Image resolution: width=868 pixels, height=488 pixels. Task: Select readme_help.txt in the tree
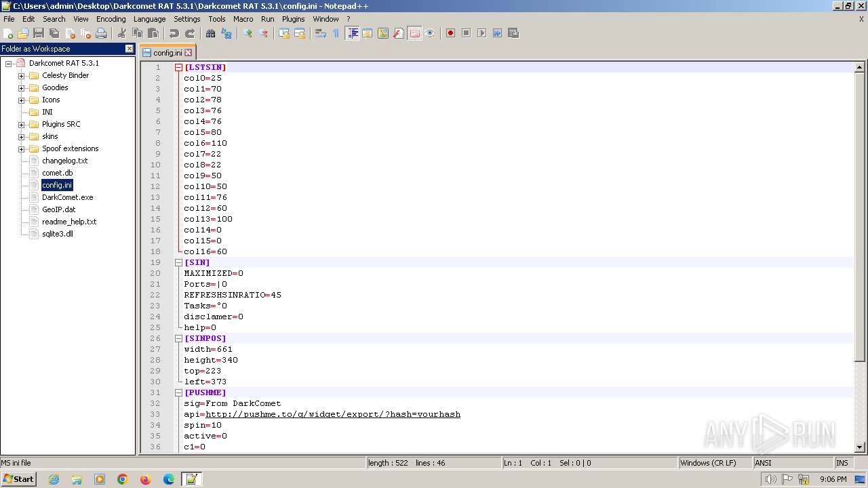point(69,222)
